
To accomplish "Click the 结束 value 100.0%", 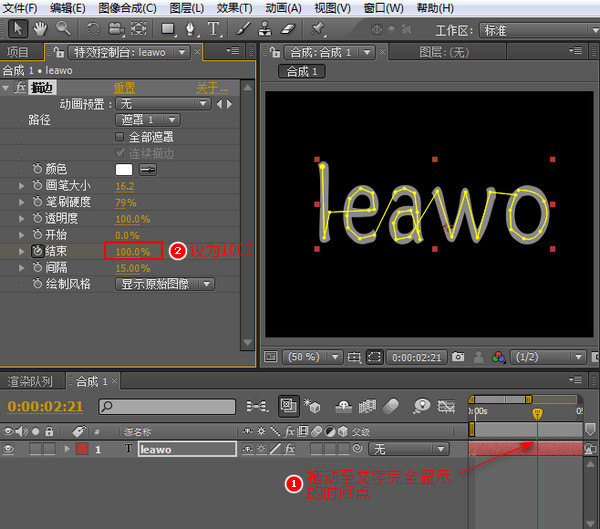I will [x=133, y=252].
